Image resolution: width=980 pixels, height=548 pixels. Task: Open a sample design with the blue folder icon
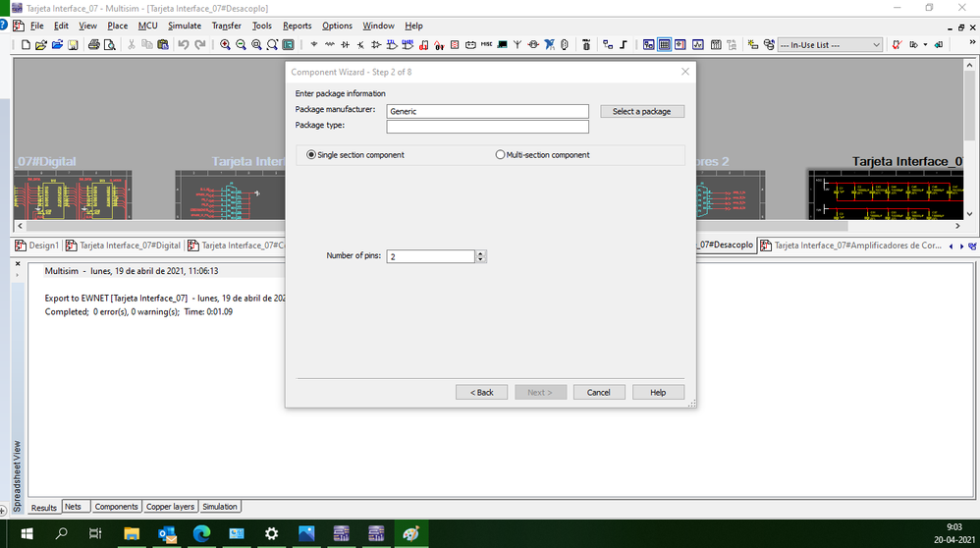(x=57, y=44)
